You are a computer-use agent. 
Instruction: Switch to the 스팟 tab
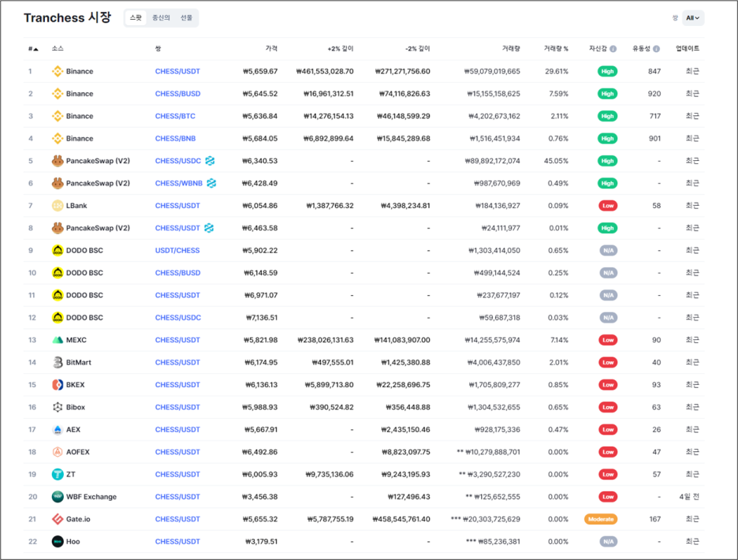tap(136, 18)
